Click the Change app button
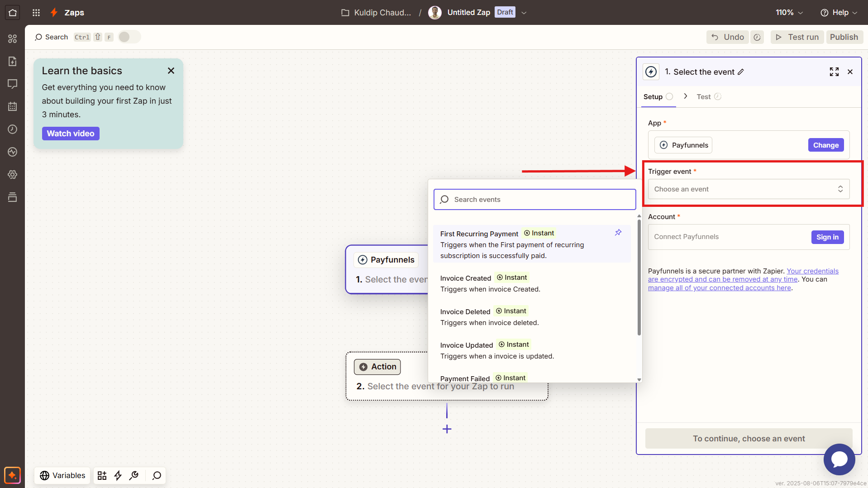Viewport: 868px width, 488px height. [826, 145]
